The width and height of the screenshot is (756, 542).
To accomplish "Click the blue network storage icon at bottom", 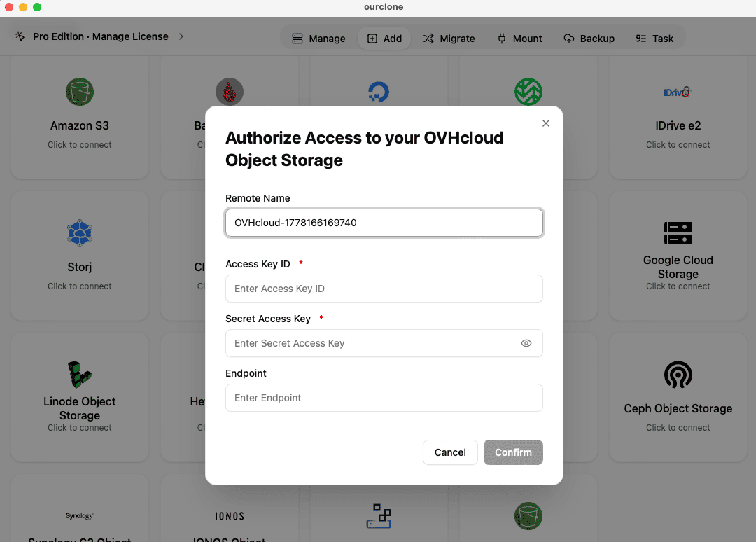I will tap(379, 516).
